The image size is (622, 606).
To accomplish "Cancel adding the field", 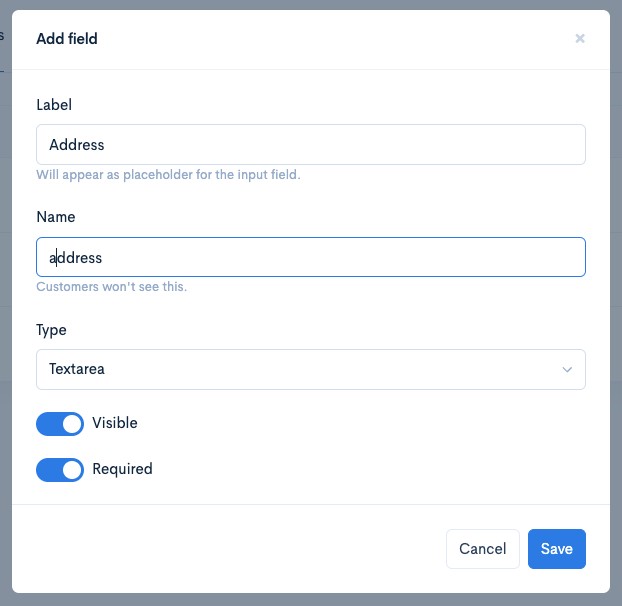I will tap(483, 549).
